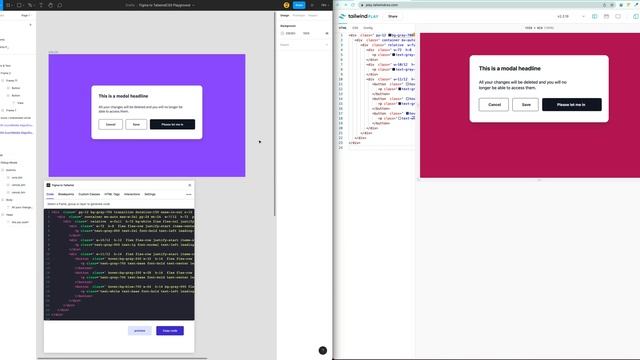Click the Share button in Tailwind Play
The width and height of the screenshot is (640, 360).
point(393,16)
